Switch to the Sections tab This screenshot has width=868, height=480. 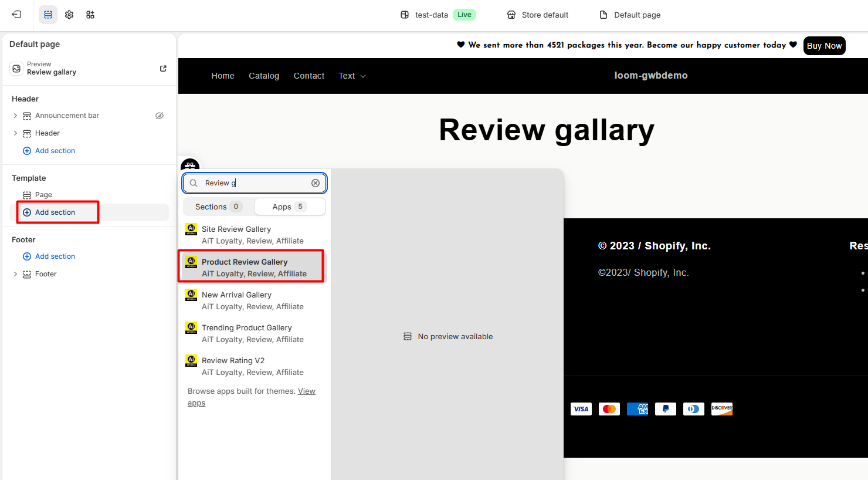[218, 207]
